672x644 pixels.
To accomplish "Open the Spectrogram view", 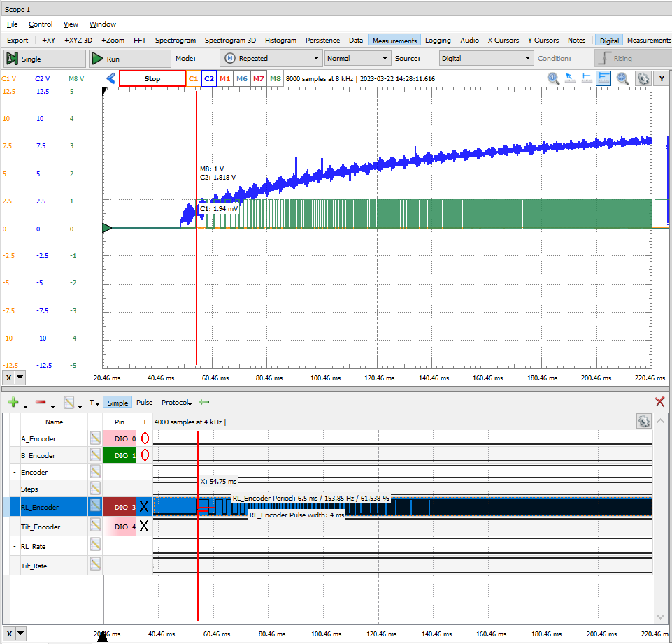I will coord(176,41).
